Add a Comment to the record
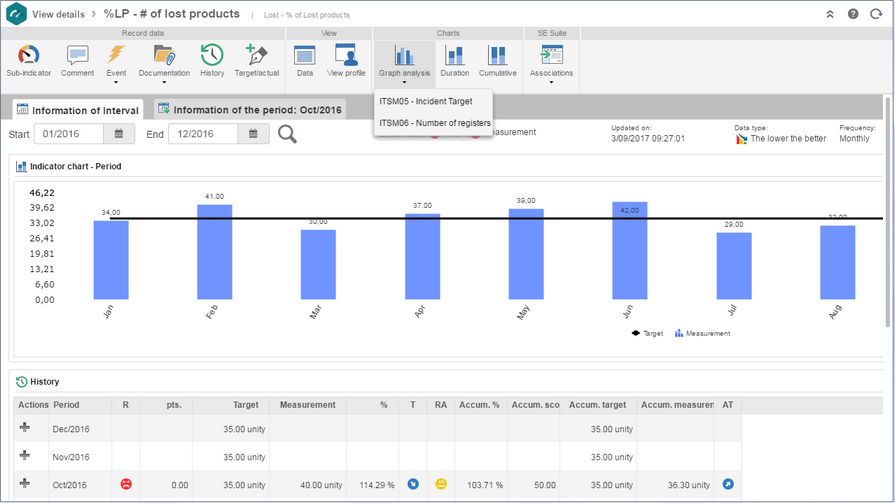This screenshot has width=895, height=503. point(77,61)
